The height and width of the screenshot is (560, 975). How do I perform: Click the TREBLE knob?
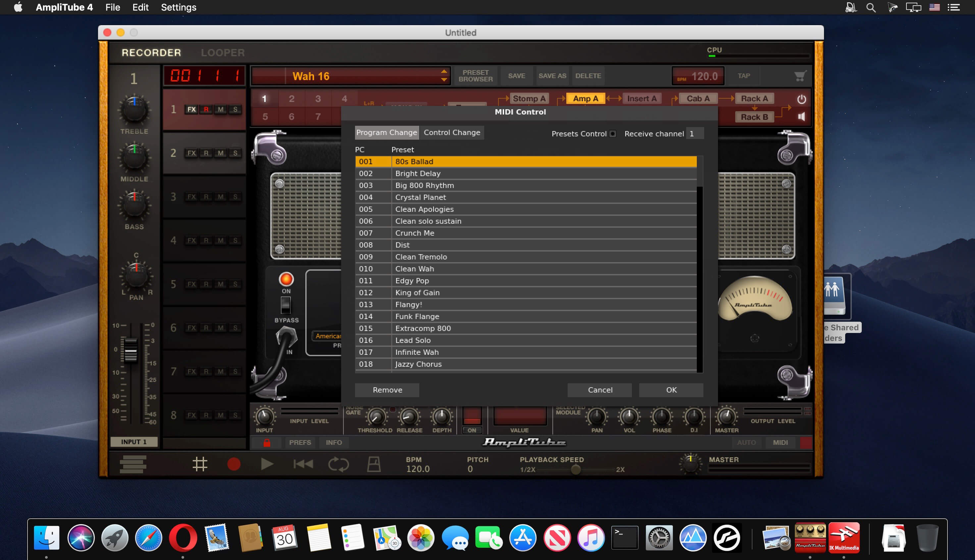(x=134, y=110)
